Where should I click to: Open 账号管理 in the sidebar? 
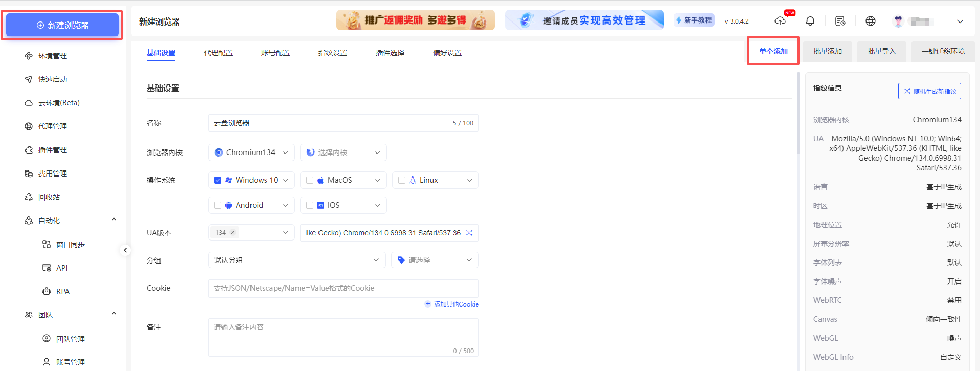64,362
